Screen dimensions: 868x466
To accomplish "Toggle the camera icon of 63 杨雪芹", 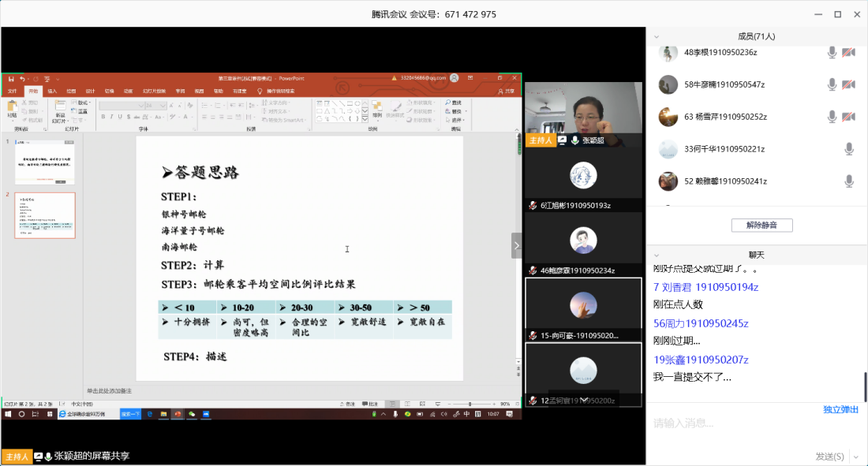I will [848, 117].
